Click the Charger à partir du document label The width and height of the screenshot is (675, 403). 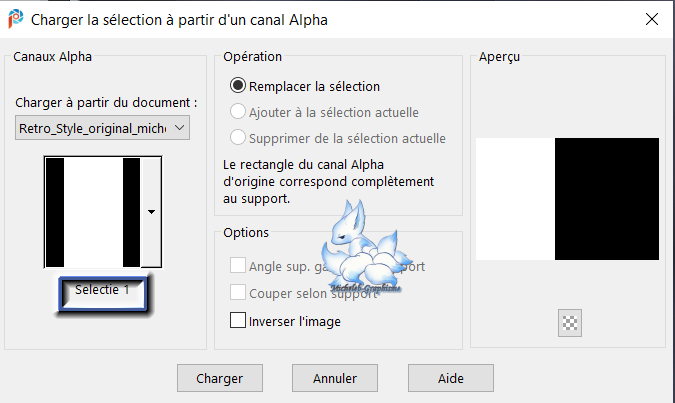point(107,102)
